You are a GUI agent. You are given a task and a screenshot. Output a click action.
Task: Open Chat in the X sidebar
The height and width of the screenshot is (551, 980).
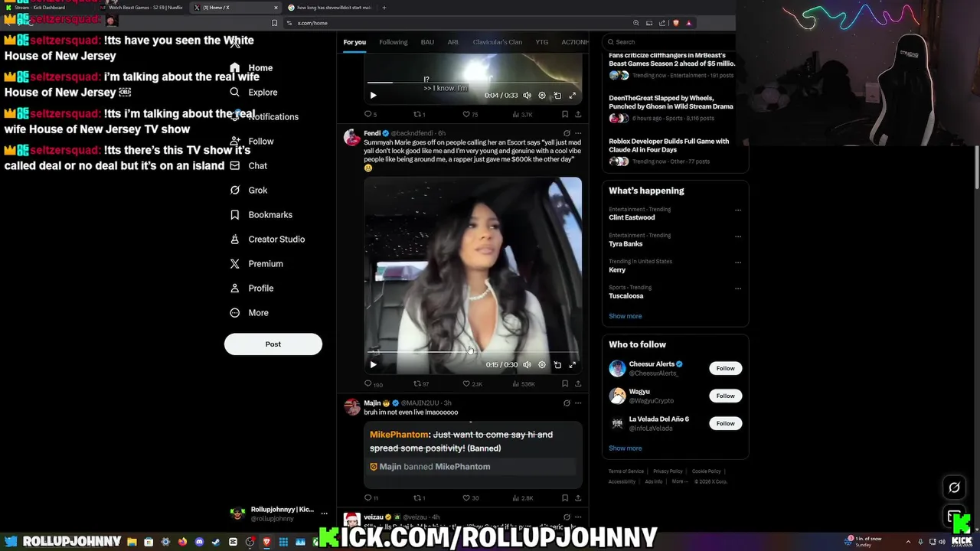pyautogui.click(x=249, y=166)
